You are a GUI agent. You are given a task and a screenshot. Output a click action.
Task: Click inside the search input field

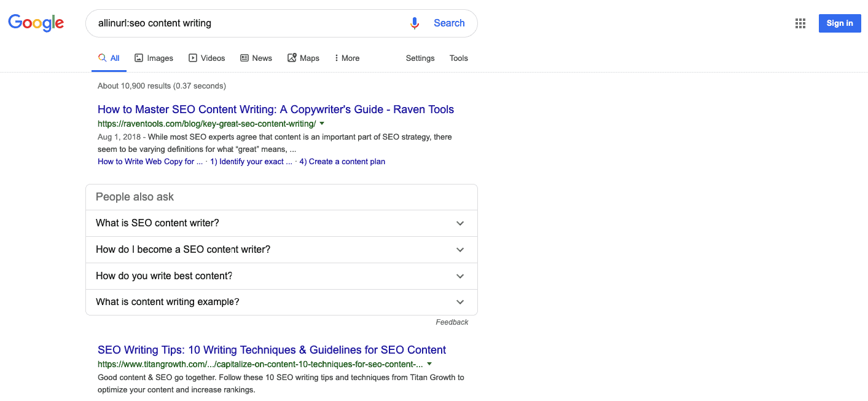(246, 22)
